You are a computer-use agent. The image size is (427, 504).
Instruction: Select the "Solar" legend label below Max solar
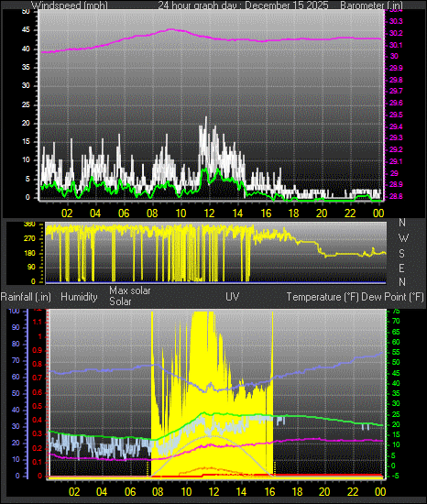click(x=120, y=301)
